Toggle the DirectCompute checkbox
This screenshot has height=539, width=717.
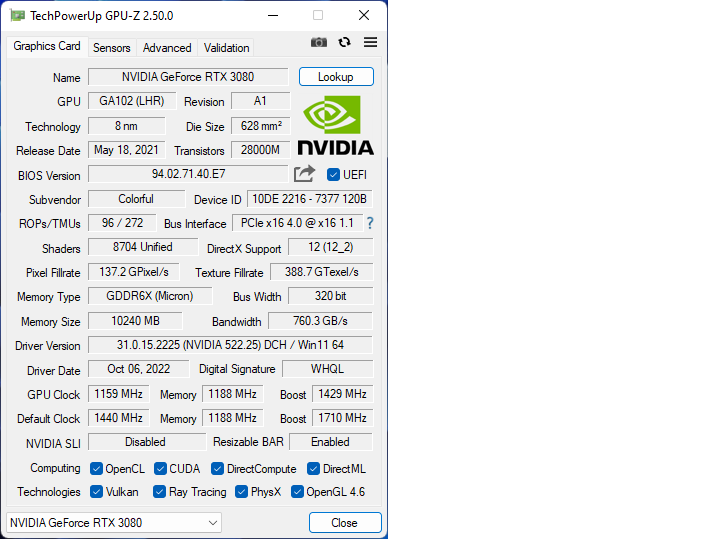point(217,469)
